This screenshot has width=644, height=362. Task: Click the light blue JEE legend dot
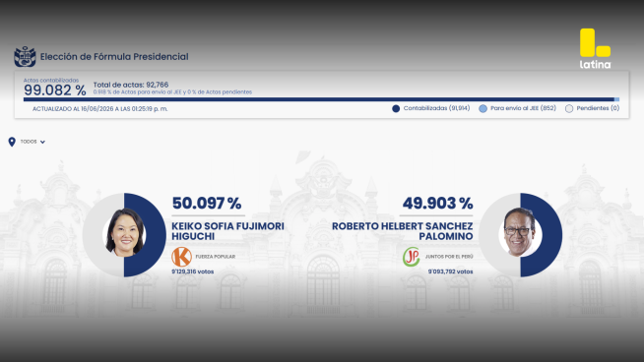[x=483, y=109]
